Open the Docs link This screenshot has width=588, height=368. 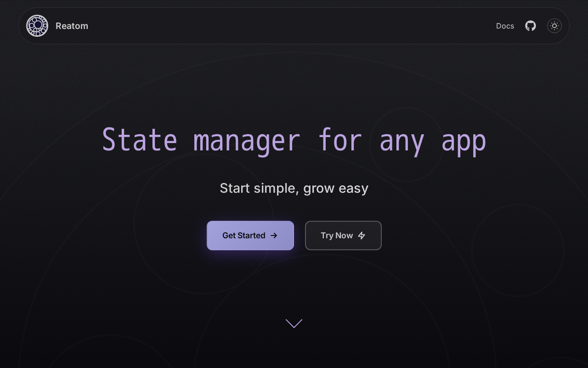pos(505,26)
